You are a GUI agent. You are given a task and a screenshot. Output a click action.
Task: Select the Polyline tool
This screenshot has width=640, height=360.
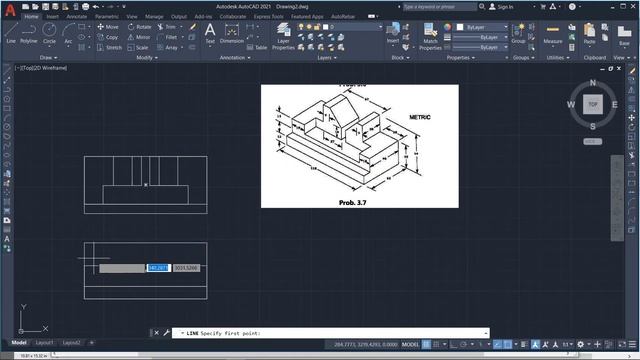point(29,33)
